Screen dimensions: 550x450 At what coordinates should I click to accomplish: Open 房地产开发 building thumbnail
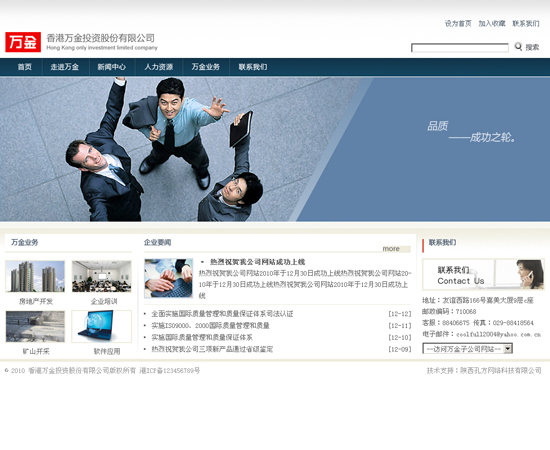click(35, 276)
